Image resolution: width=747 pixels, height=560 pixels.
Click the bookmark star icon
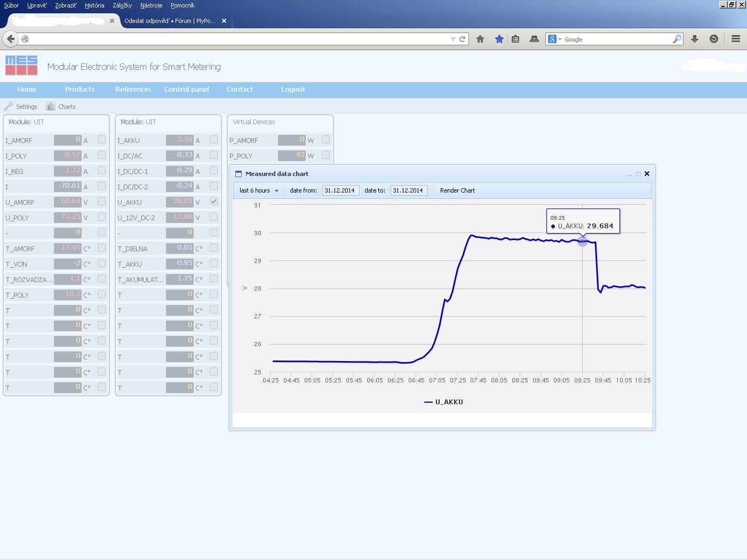pos(499,39)
